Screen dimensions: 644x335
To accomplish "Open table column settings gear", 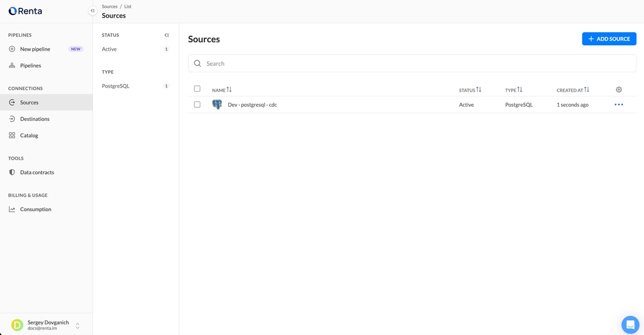I will coord(619,89).
